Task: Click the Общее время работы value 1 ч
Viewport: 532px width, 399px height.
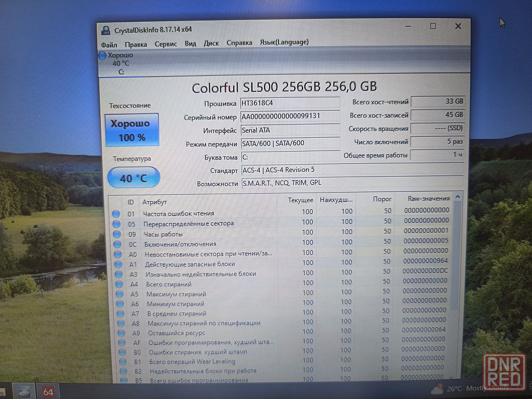Action: tap(437, 155)
